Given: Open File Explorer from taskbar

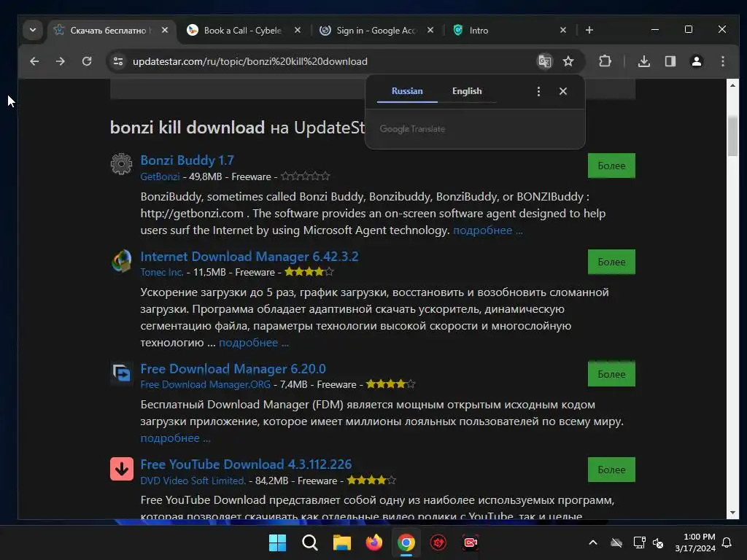Looking at the screenshot, I should tap(341, 542).
